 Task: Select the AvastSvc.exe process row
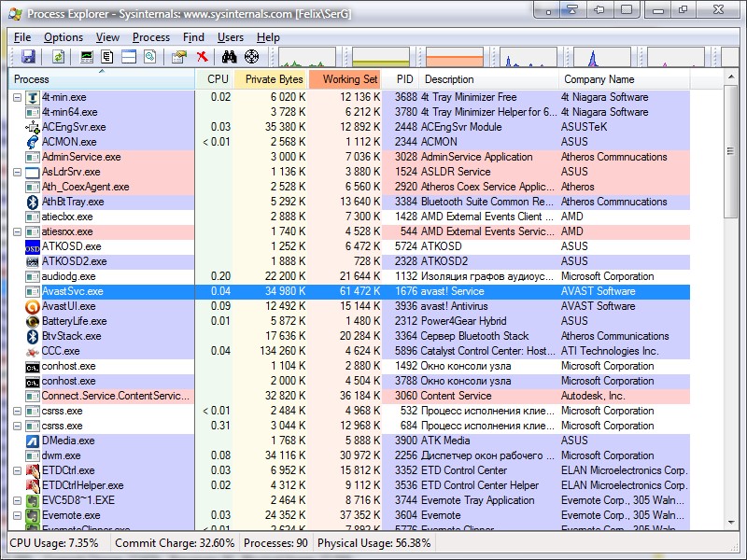click(x=349, y=291)
